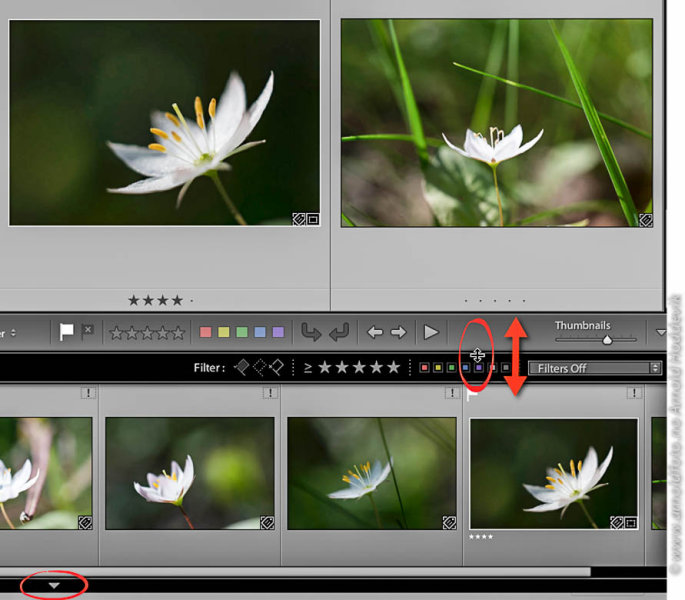Open the toolbar options dropdown arrow
Viewport: 685px width, 600px height.
[x=661, y=333]
